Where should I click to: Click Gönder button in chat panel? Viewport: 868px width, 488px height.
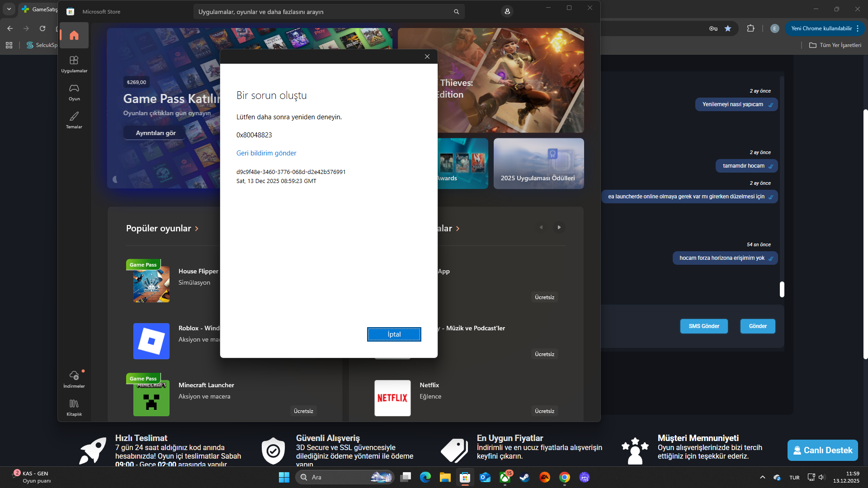[758, 326]
